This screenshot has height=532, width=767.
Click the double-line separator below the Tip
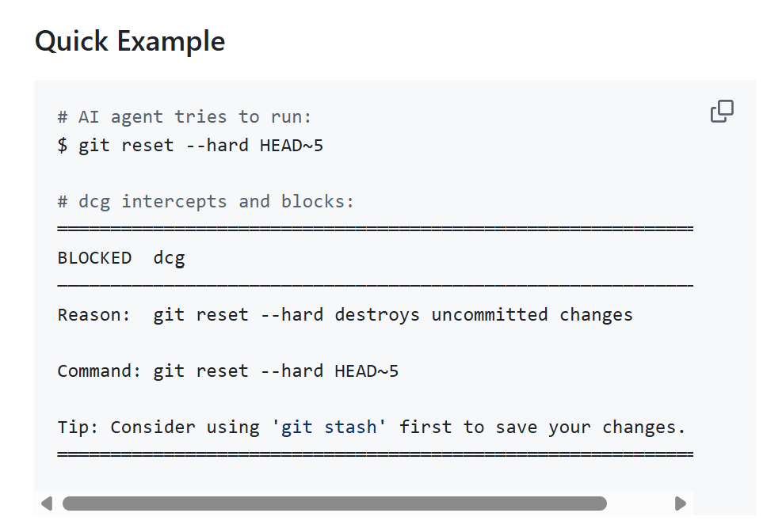pyautogui.click(x=376, y=454)
